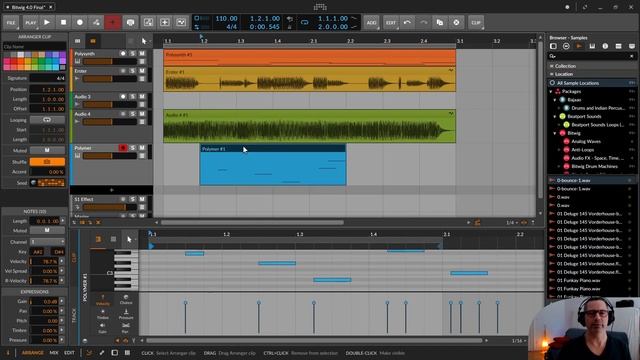Switch to EDIT view in footer
Image resolution: width=640 pixels, height=360 pixels.
click(69, 353)
